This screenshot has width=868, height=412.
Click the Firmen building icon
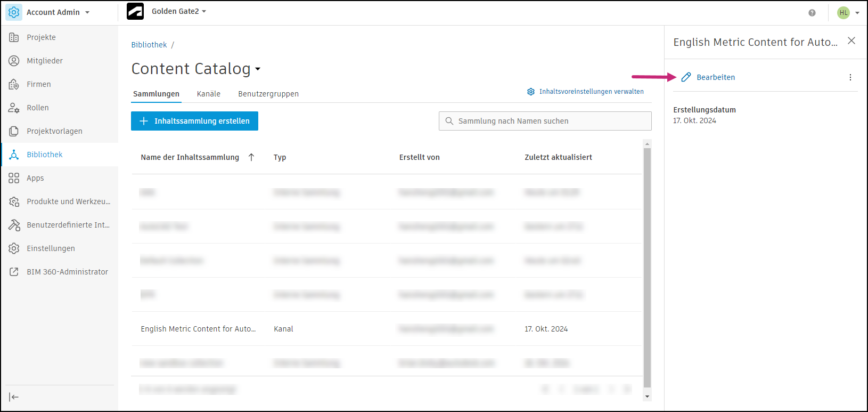pyautogui.click(x=14, y=84)
